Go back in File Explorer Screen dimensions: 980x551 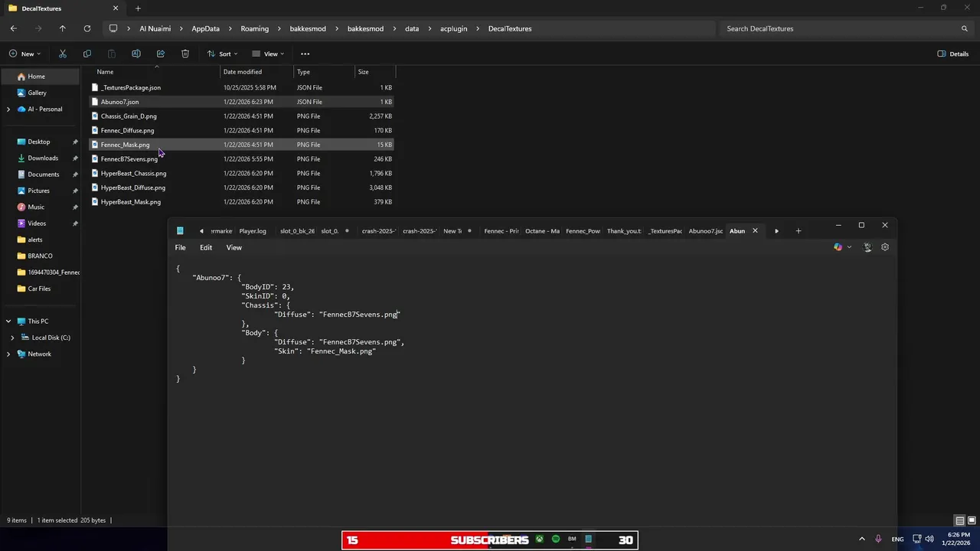(14, 28)
